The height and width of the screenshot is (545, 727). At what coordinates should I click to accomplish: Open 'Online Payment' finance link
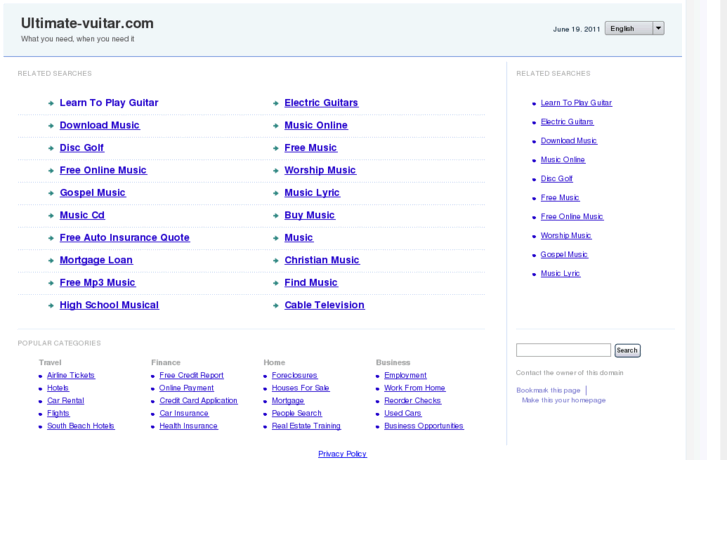pyautogui.click(x=187, y=388)
